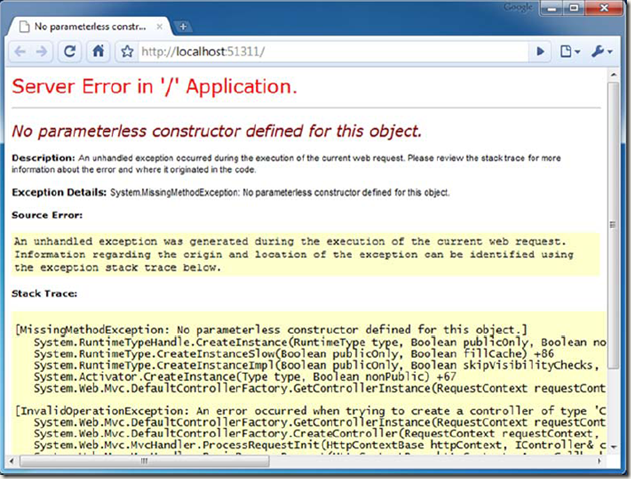Go forward using the forward arrow
The width and height of the screenshot is (631, 479).
tap(41, 52)
